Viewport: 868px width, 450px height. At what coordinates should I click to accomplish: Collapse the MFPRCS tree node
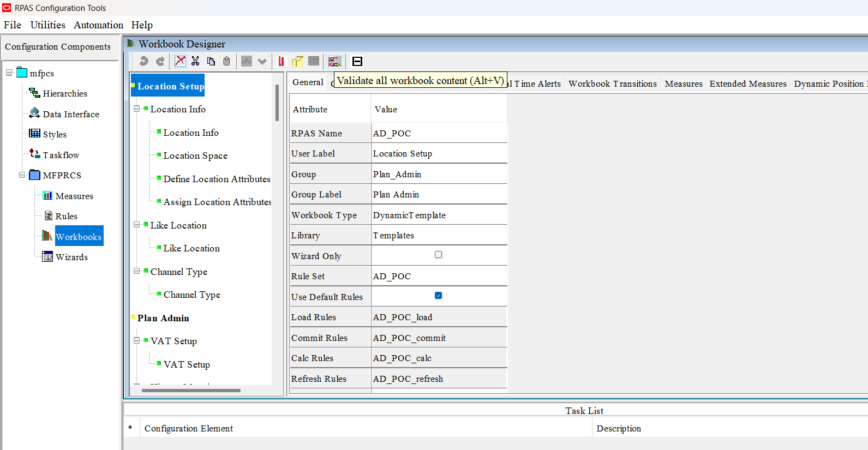click(22, 175)
